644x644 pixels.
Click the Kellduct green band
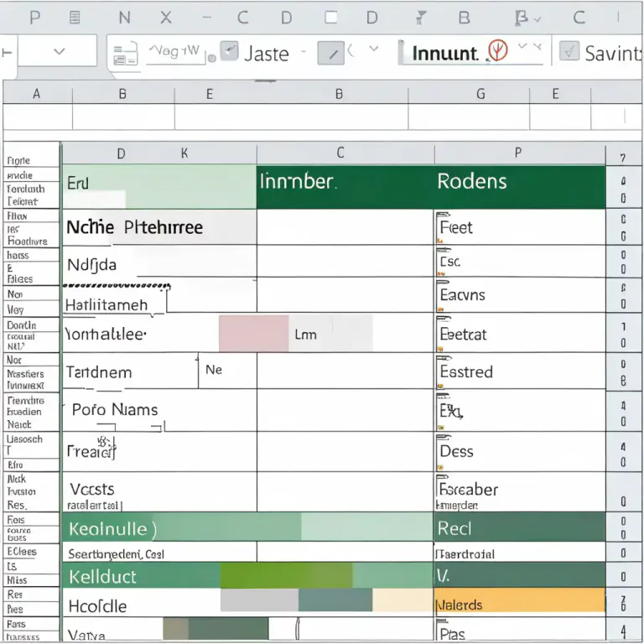[x=247, y=575]
